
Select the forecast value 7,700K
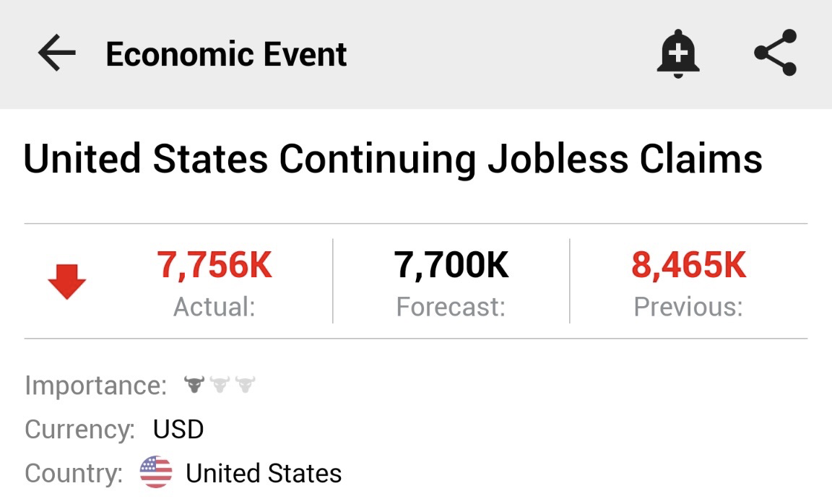pos(451,265)
